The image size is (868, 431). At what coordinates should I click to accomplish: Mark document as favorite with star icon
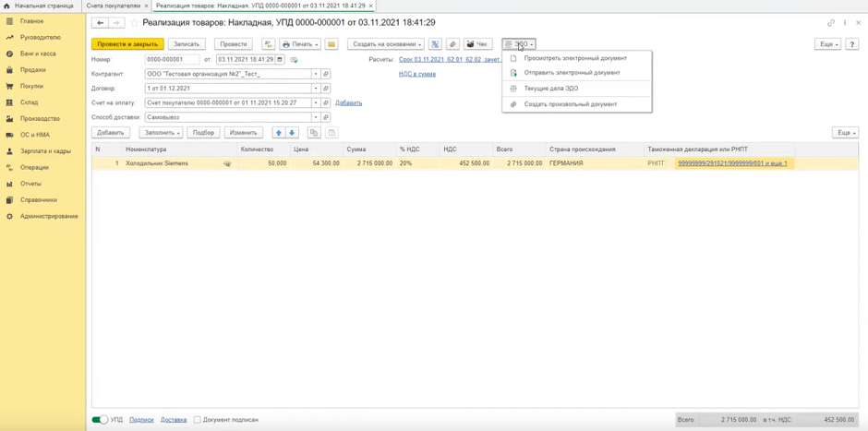pos(134,23)
